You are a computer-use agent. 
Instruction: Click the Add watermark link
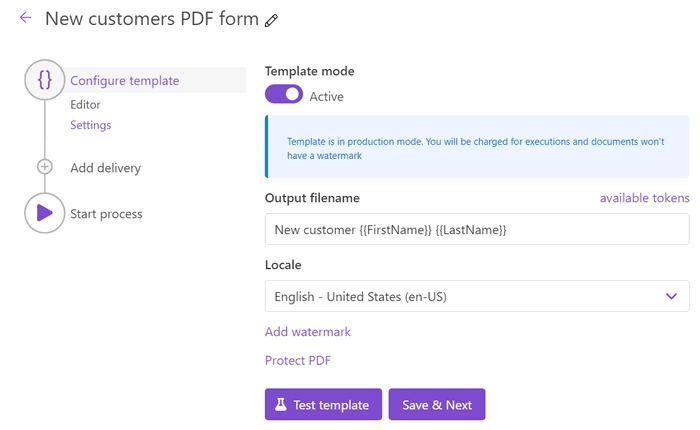[308, 332]
